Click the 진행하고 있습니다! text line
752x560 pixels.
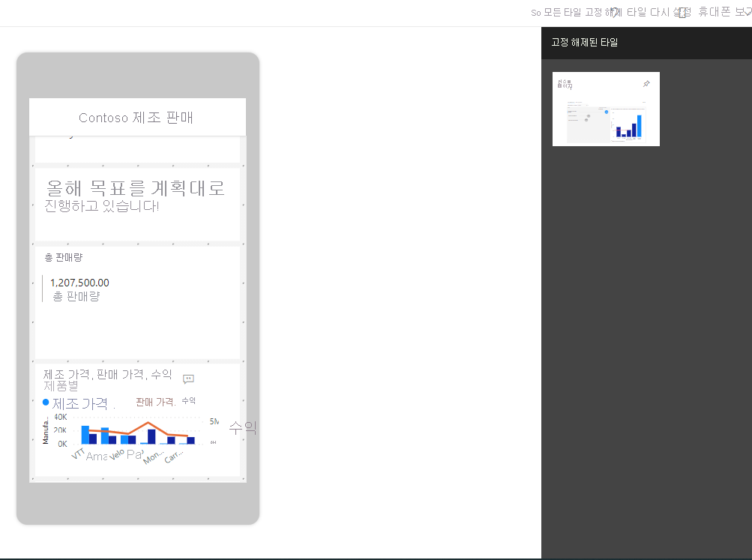(102, 206)
